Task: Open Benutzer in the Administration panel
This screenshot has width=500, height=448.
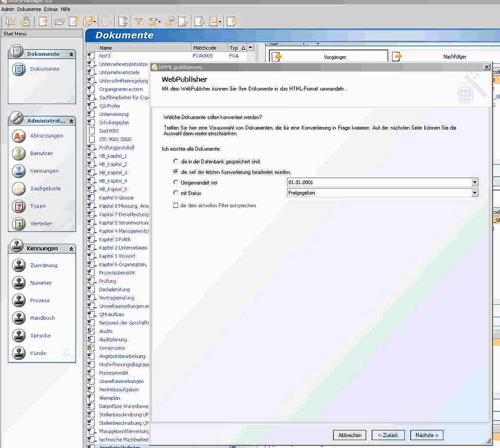Action: click(42, 153)
